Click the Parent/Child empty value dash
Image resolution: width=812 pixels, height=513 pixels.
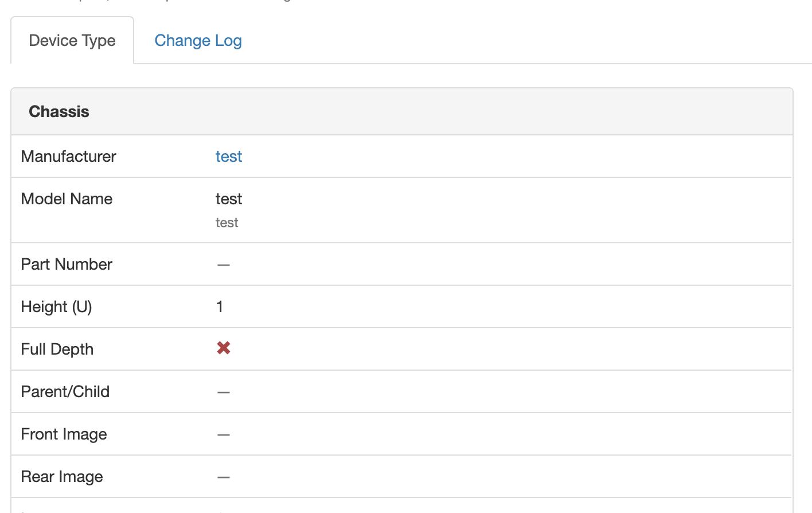(x=223, y=392)
